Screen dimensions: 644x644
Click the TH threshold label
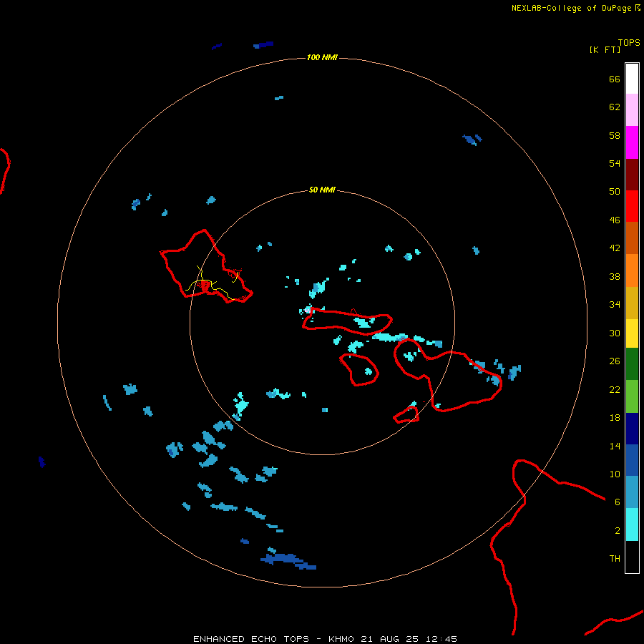click(615, 559)
